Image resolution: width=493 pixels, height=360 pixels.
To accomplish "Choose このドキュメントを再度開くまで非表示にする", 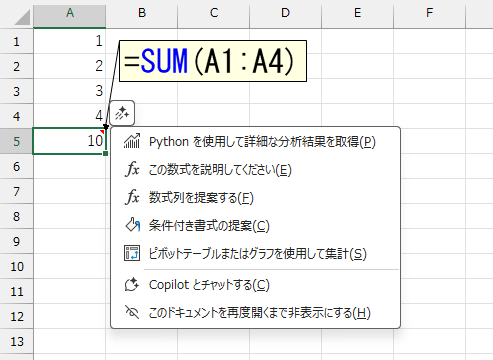I will tap(255, 313).
